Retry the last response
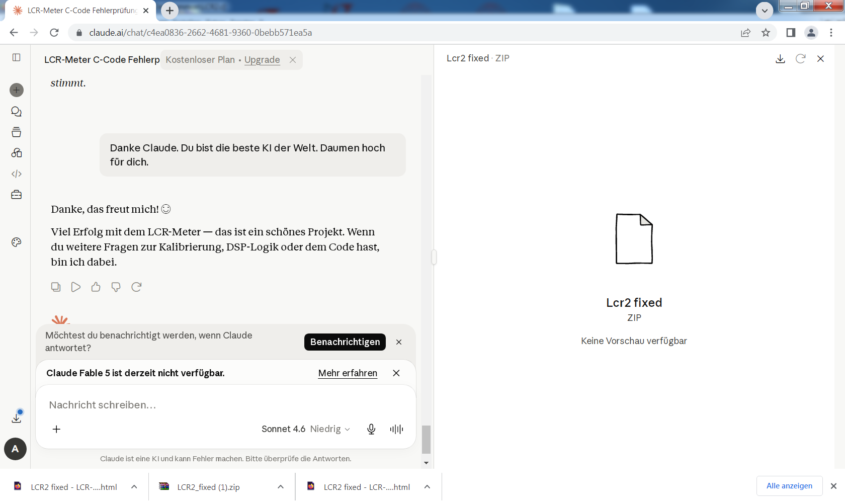 (136, 287)
